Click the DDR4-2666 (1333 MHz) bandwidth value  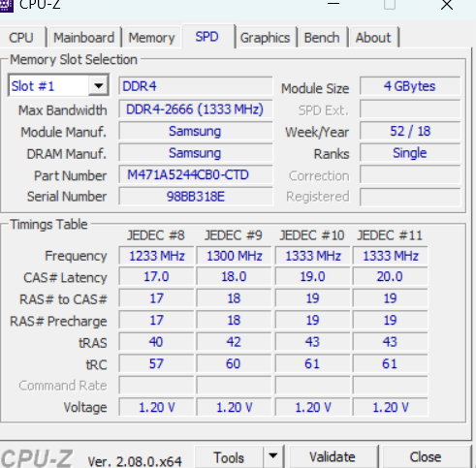[x=196, y=109]
